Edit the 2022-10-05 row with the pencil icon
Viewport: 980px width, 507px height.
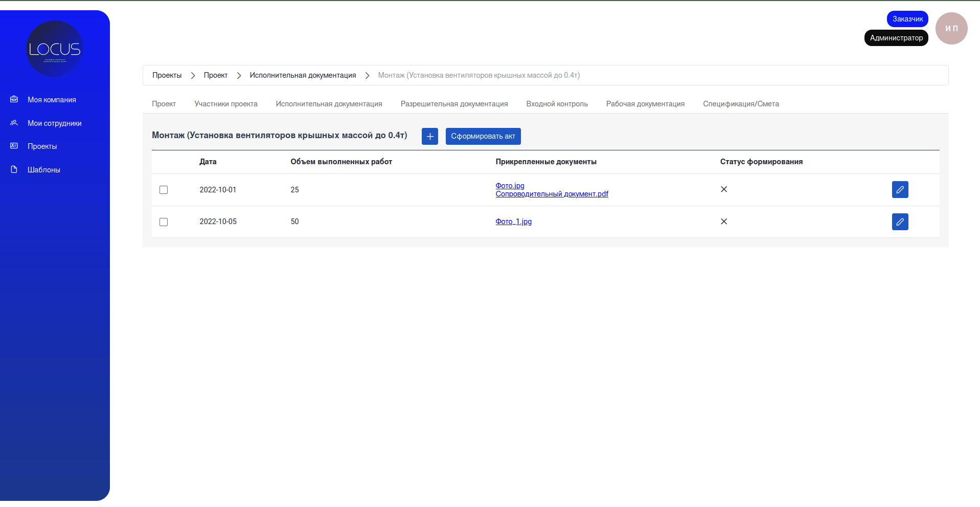tap(900, 222)
